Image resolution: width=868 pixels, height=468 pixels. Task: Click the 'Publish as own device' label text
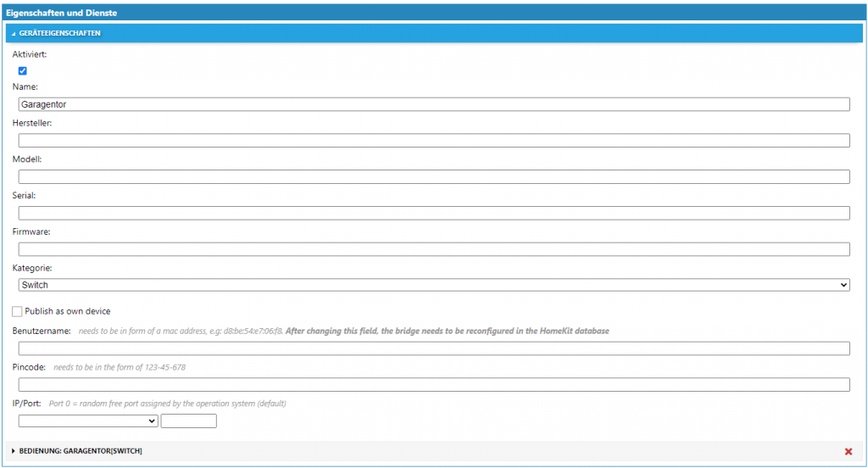[x=68, y=312]
